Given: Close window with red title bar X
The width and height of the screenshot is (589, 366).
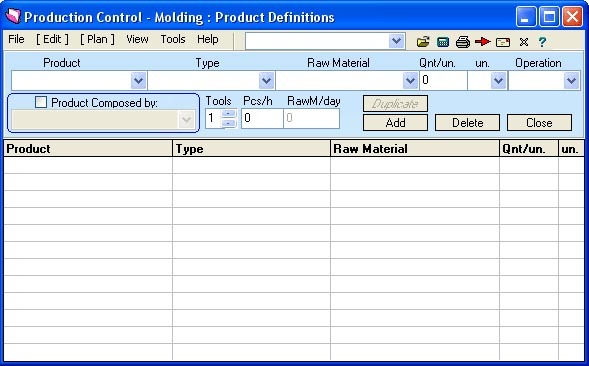Looking at the screenshot, I should [572, 17].
